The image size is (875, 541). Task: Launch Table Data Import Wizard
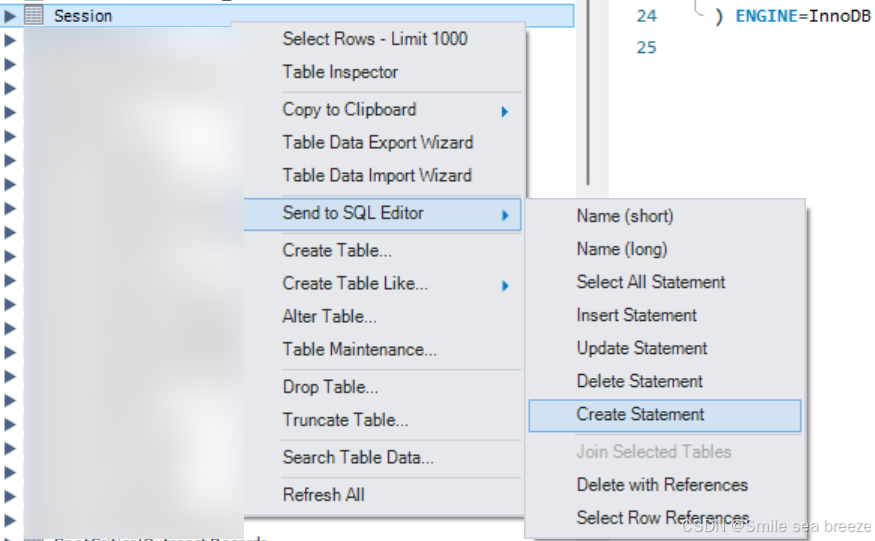tap(377, 175)
